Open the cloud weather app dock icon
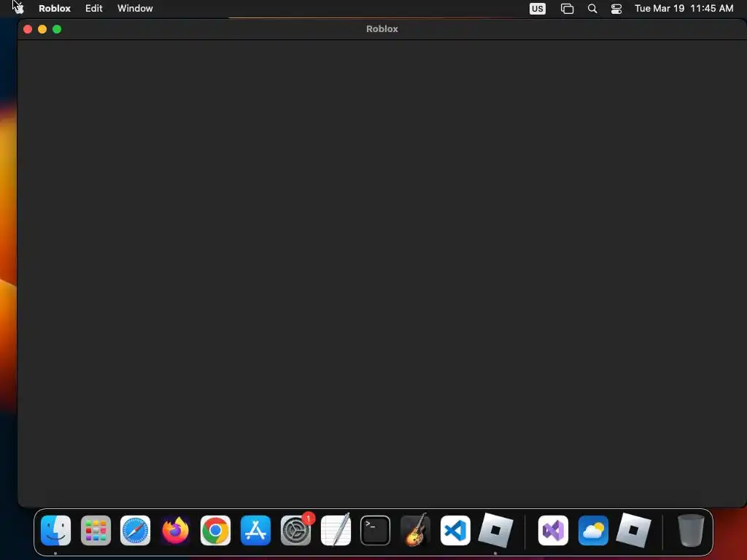747x560 pixels. click(593, 530)
